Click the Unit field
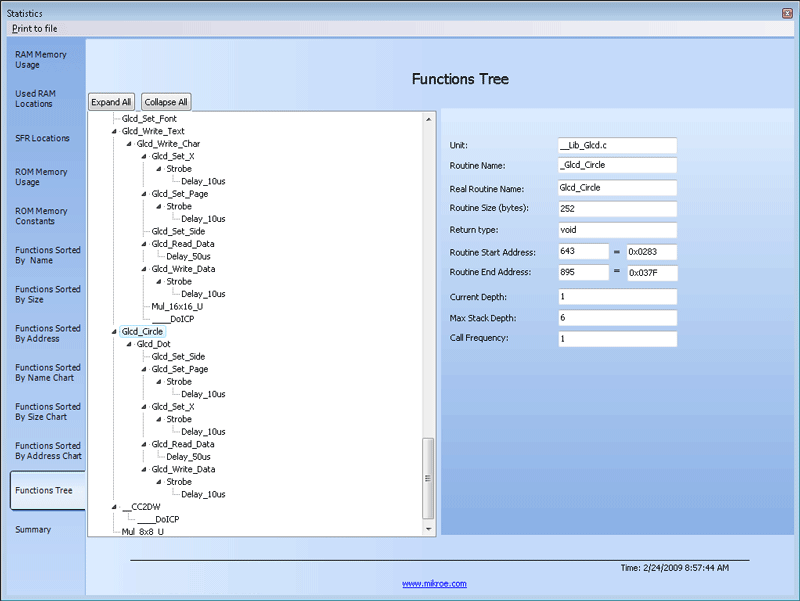Image resolution: width=800 pixels, height=601 pixels. (x=618, y=145)
